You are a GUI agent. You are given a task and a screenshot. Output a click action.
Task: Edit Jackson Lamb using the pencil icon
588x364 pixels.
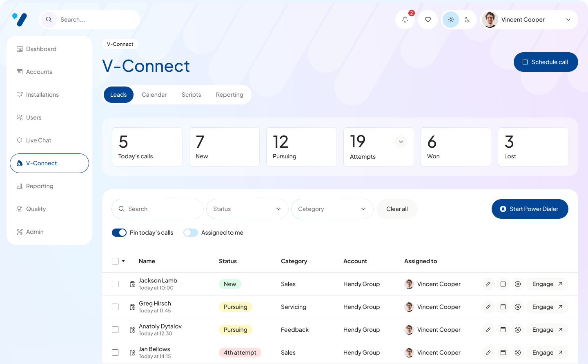point(488,284)
